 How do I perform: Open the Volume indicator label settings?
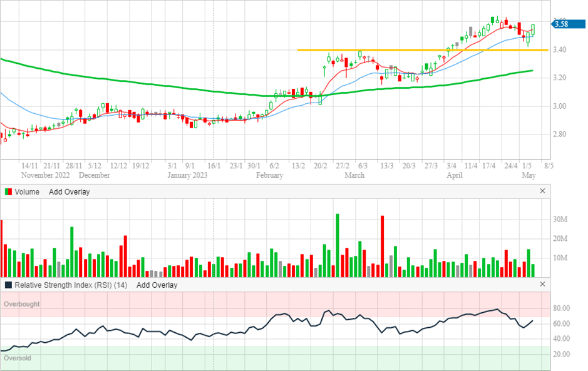[27, 192]
